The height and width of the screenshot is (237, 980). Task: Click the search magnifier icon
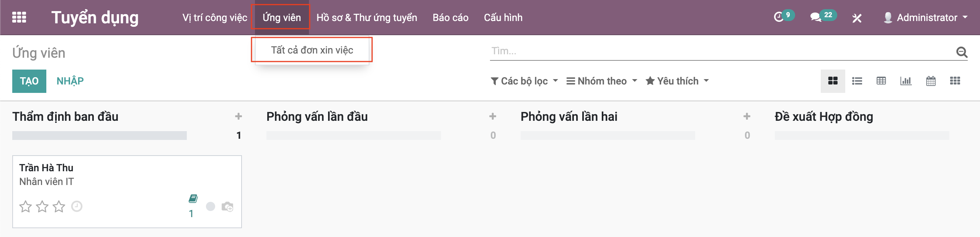(x=962, y=52)
